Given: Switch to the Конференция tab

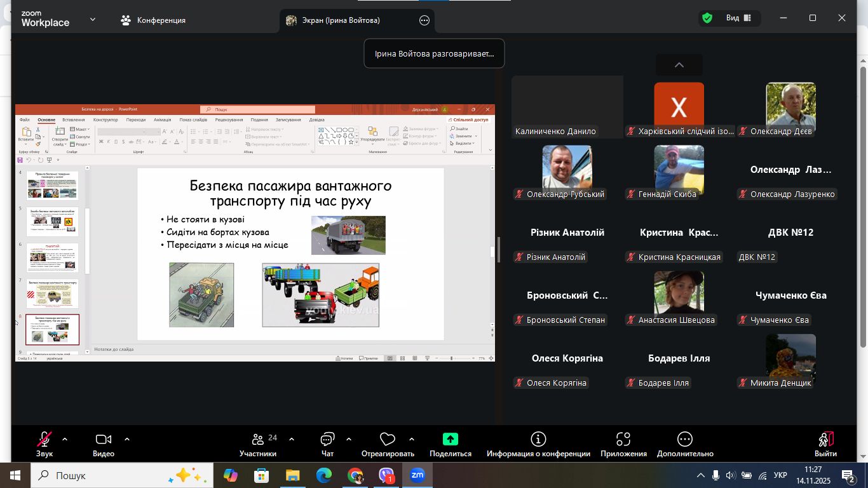Looking at the screenshot, I should 154,20.
